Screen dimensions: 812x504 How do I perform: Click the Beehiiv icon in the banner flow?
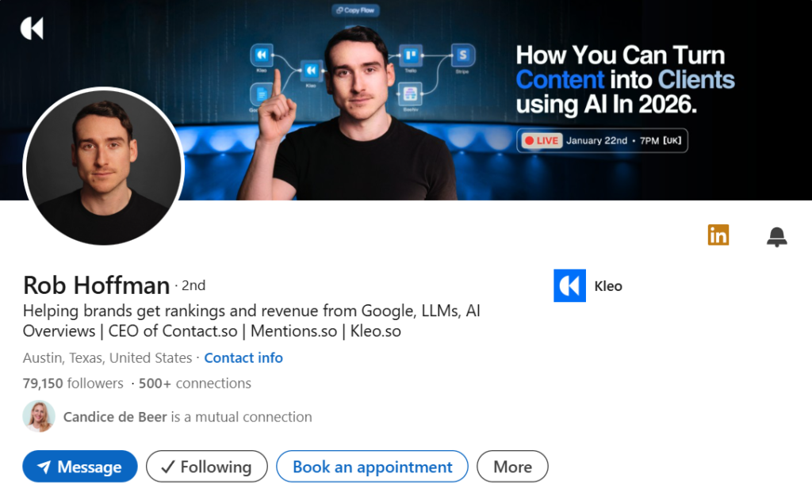[x=409, y=94]
